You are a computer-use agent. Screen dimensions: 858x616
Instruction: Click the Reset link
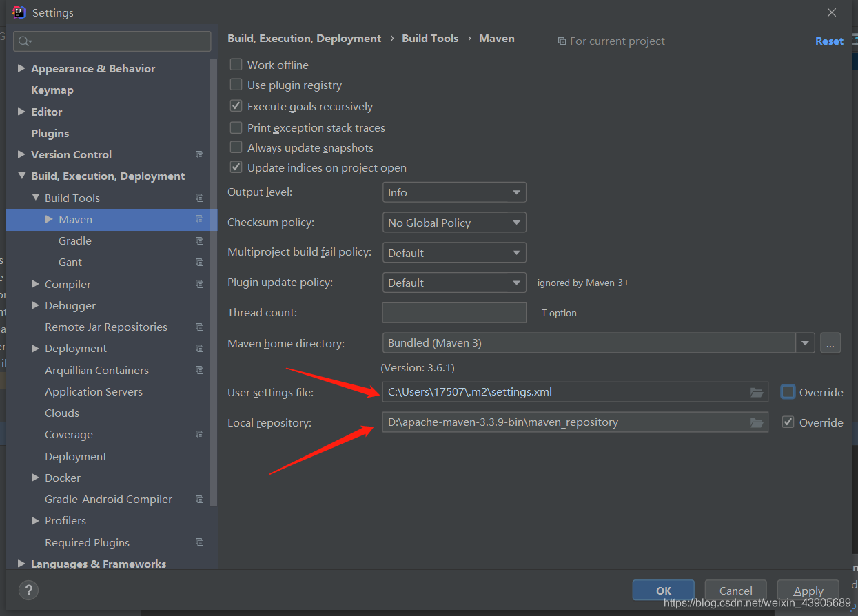pyautogui.click(x=829, y=41)
